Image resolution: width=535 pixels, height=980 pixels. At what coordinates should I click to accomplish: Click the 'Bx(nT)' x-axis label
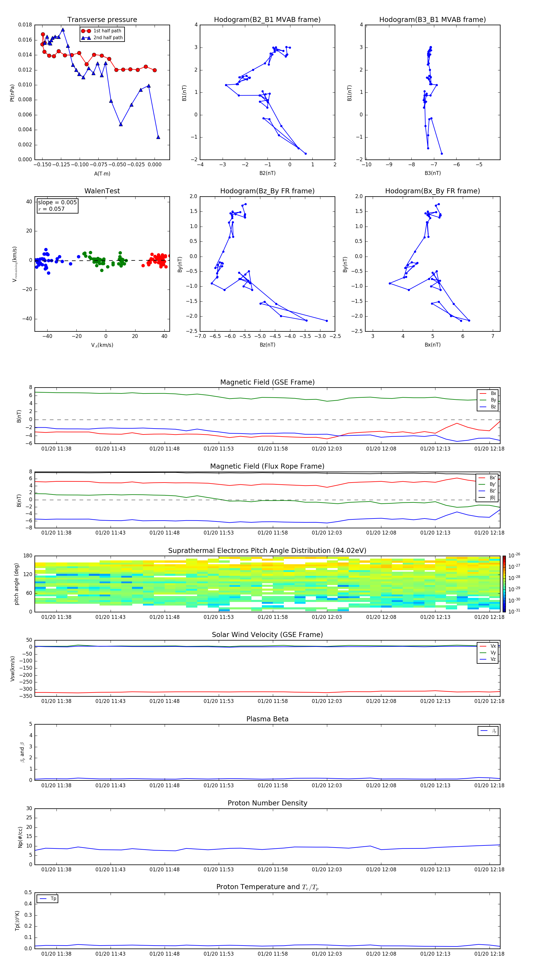tap(432, 345)
